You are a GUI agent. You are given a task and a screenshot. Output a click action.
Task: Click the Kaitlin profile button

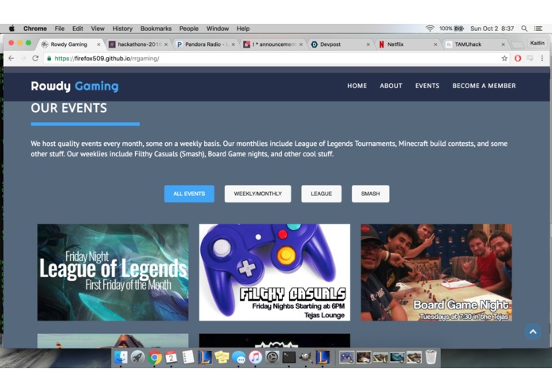point(537,43)
